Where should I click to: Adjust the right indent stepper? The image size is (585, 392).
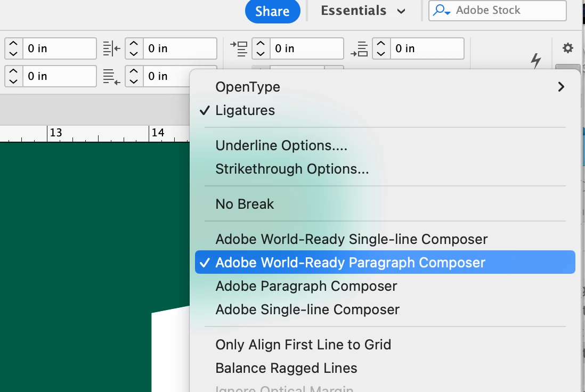pos(134,48)
